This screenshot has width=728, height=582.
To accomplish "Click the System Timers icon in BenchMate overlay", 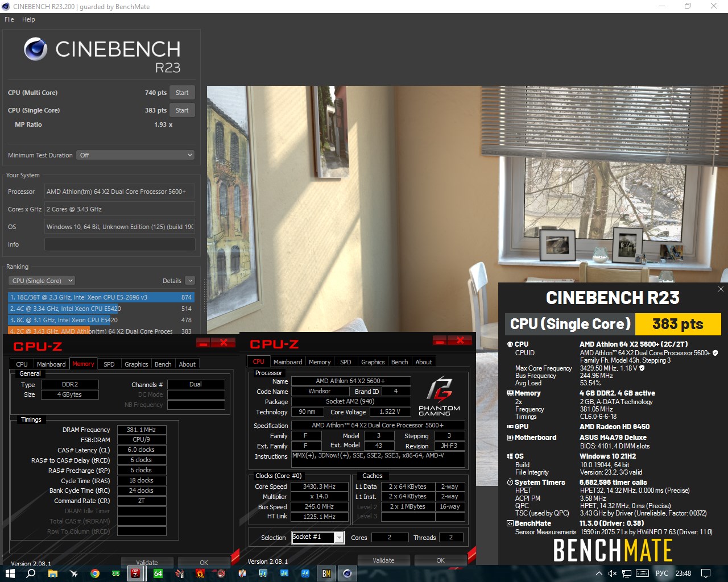I will 510,483.
